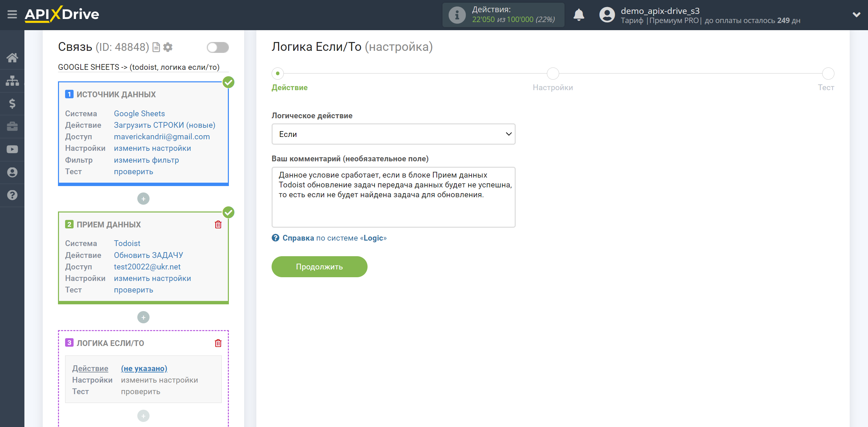
Task: Click проверить in Логика Если/То block
Action: click(141, 391)
